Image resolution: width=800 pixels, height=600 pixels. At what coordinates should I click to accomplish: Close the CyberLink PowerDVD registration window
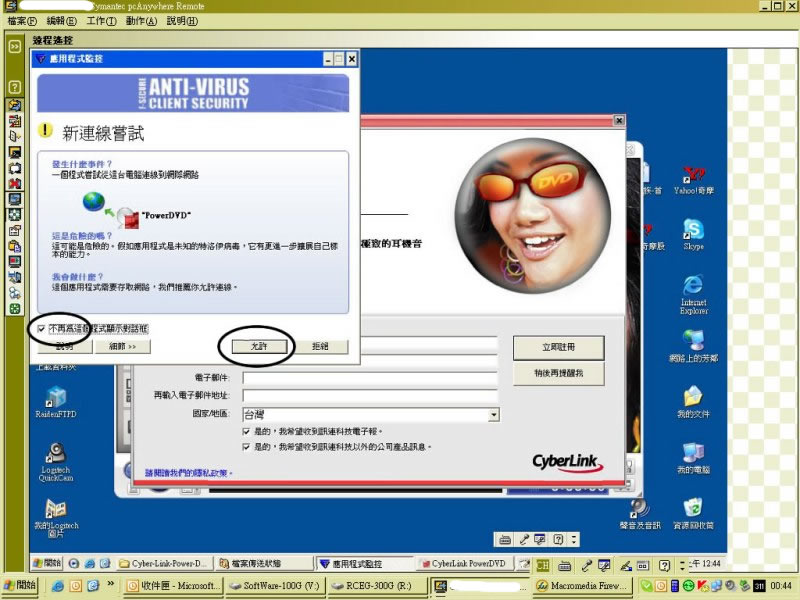coord(619,120)
